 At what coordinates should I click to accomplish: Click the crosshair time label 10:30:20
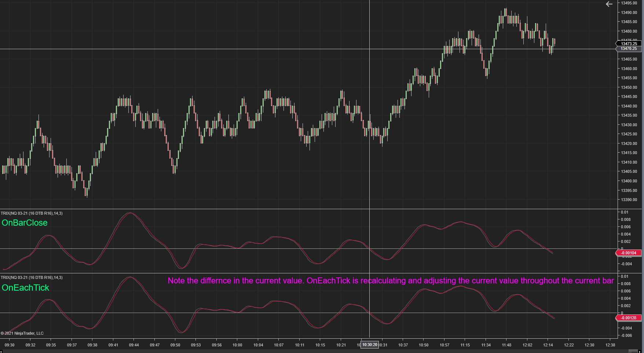(370, 345)
